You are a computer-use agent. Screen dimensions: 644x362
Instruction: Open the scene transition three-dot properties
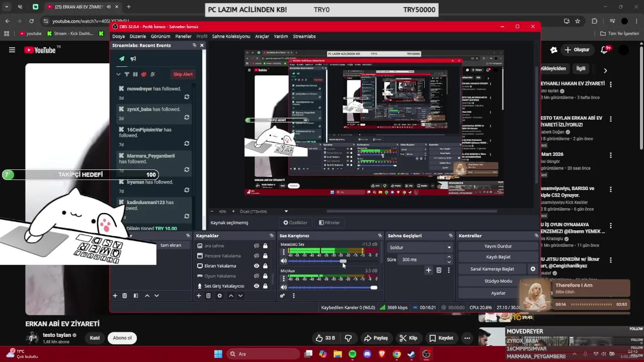click(x=448, y=270)
